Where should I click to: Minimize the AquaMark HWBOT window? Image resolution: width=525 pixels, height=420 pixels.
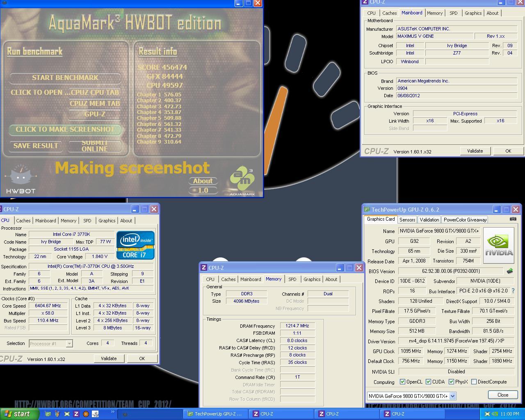click(x=238, y=3)
